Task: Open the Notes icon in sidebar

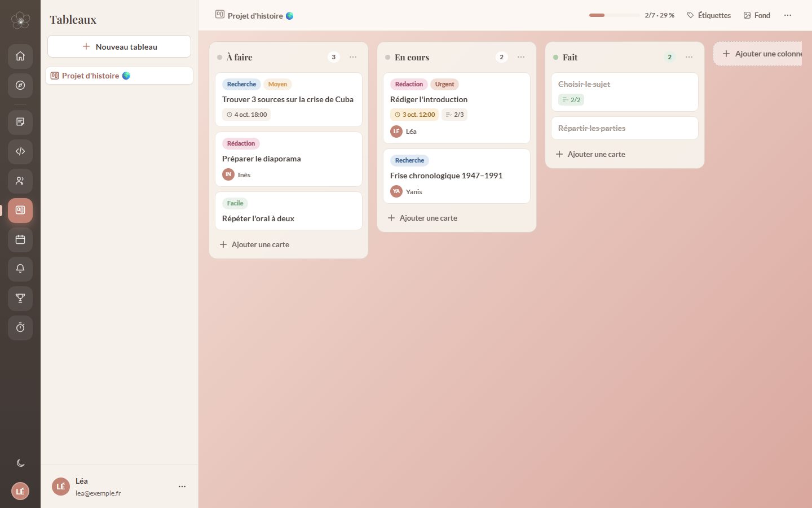Action: [20, 122]
